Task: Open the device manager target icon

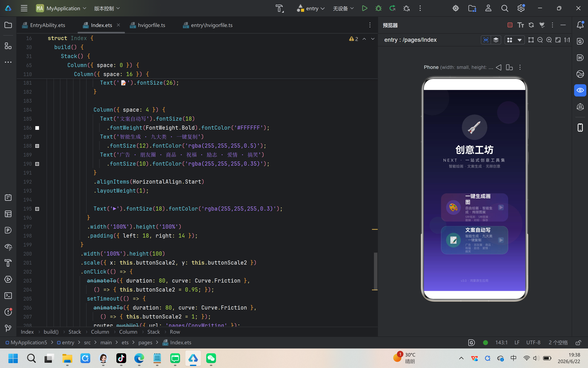Action: 455,8
